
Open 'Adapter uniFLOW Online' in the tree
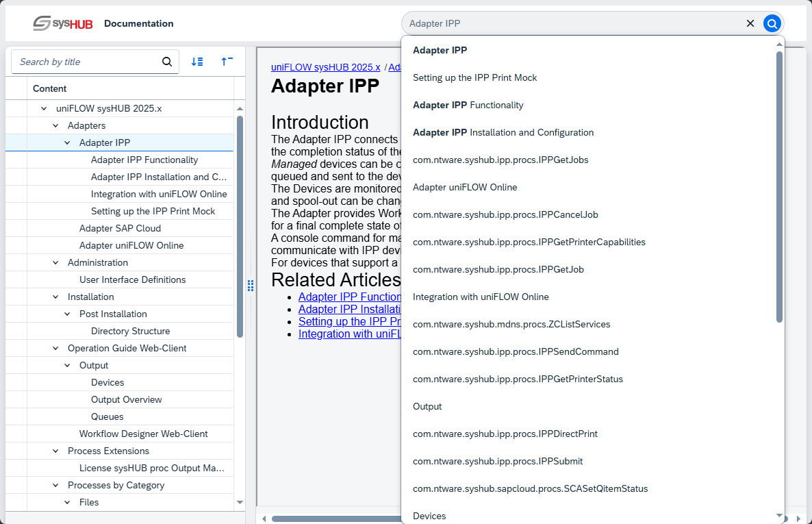tap(131, 245)
